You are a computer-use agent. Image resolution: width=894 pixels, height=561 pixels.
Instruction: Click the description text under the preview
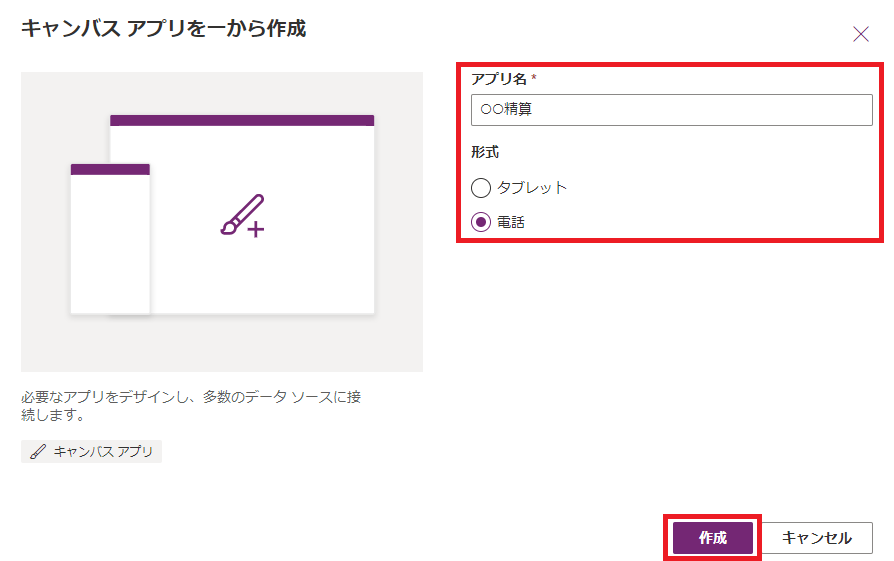(191, 405)
